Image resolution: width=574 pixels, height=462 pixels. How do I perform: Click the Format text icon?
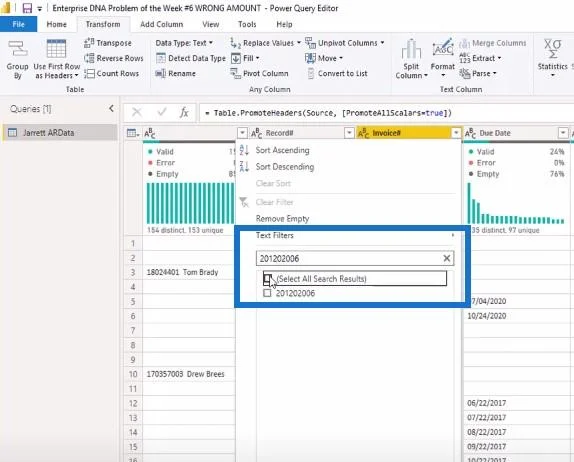(443, 48)
